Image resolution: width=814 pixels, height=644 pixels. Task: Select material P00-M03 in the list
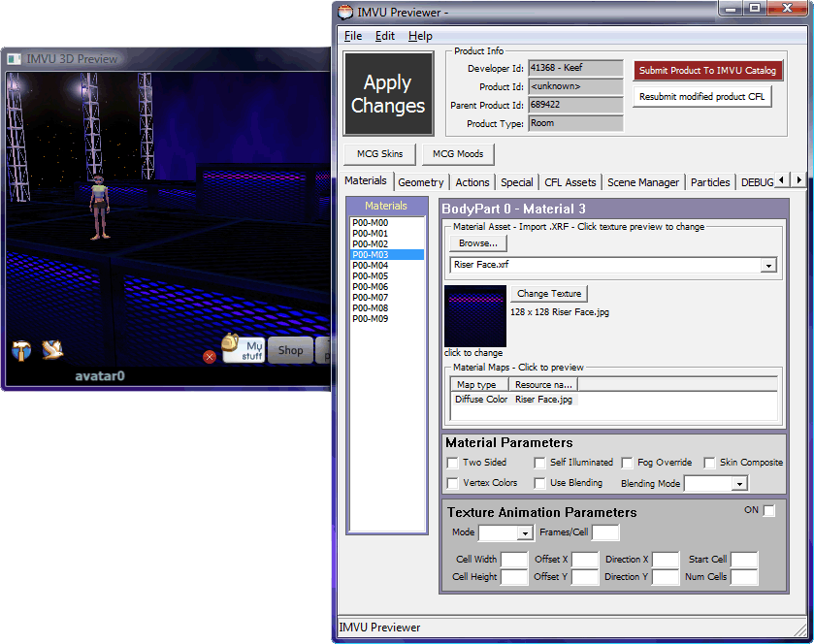(x=387, y=255)
